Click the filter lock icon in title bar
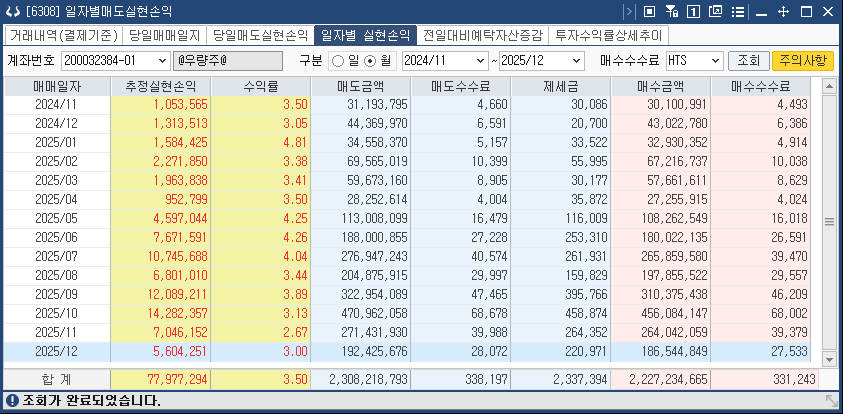843x414 pixels. point(671,11)
